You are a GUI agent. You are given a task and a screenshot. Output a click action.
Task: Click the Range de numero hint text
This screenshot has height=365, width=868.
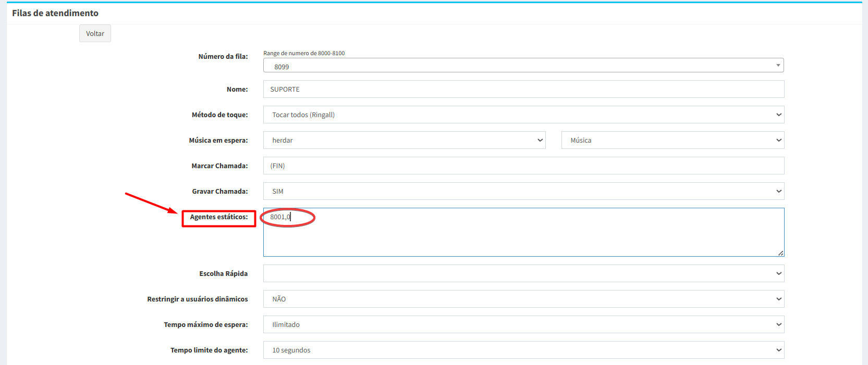tap(304, 53)
